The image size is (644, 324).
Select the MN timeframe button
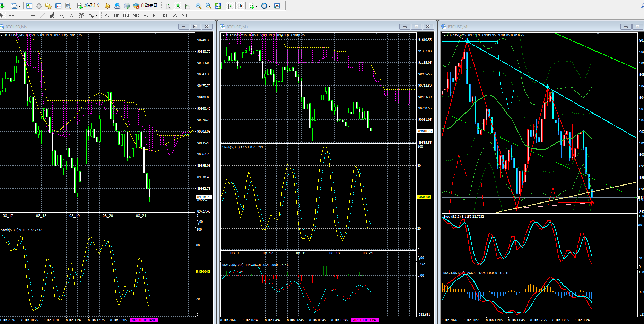[x=184, y=15]
